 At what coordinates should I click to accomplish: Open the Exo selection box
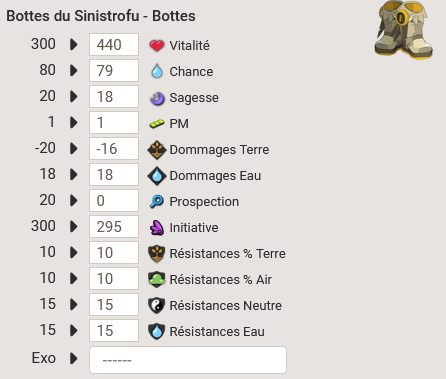[188, 360]
